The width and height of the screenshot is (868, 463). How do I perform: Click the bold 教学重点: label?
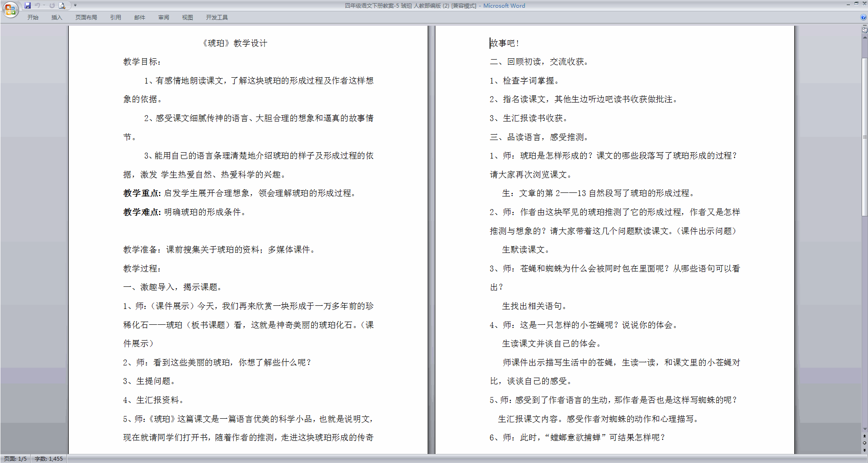[x=142, y=193]
